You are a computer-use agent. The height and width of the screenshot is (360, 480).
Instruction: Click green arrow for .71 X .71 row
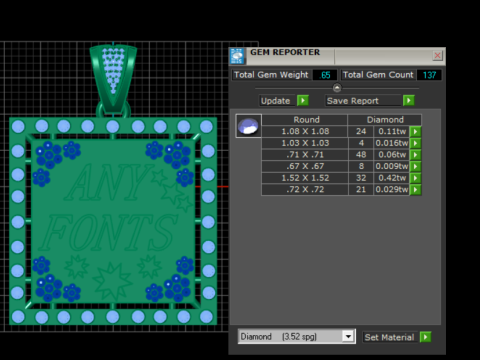point(415,155)
